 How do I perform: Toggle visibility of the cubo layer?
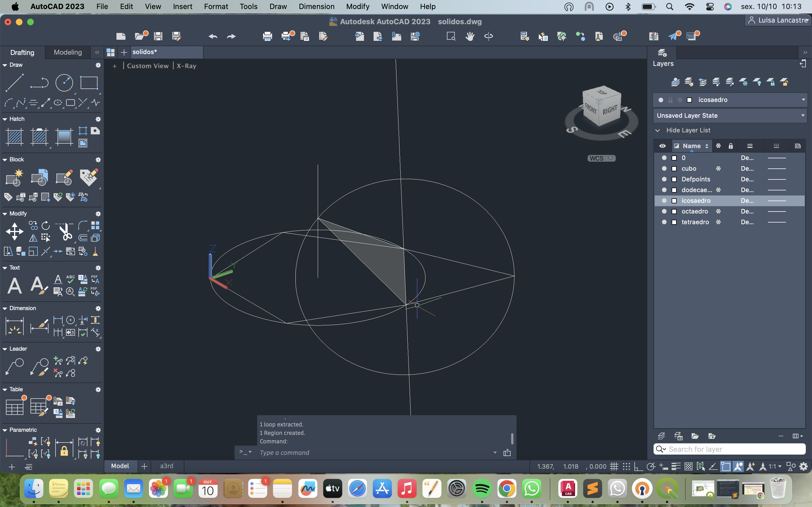coord(664,169)
